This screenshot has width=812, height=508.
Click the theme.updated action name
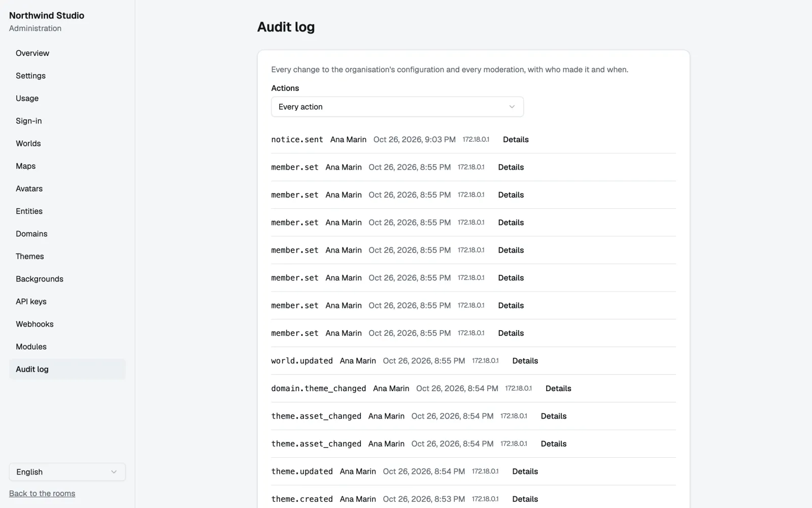tap(302, 472)
